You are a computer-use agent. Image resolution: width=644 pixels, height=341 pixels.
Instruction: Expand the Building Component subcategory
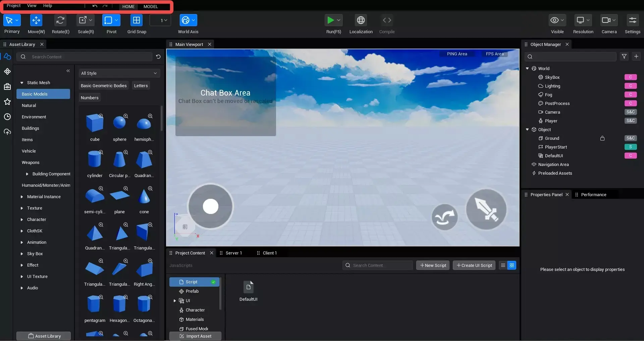27,174
